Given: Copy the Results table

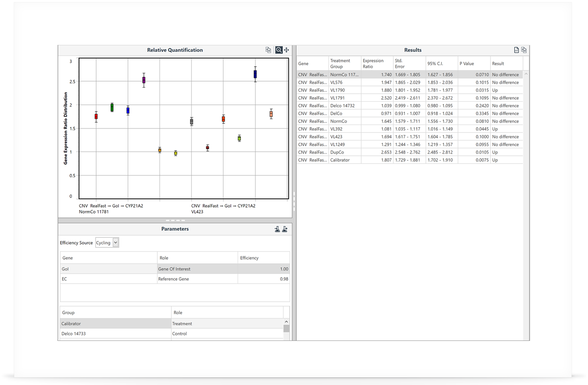Looking at the screenshot, I should (x=524, y=50).
